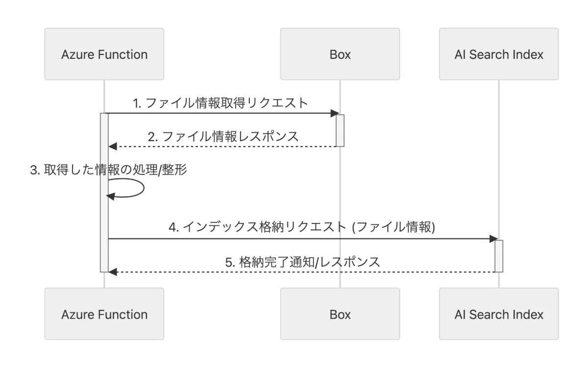Select the Box lifeline activation bar

340,130
